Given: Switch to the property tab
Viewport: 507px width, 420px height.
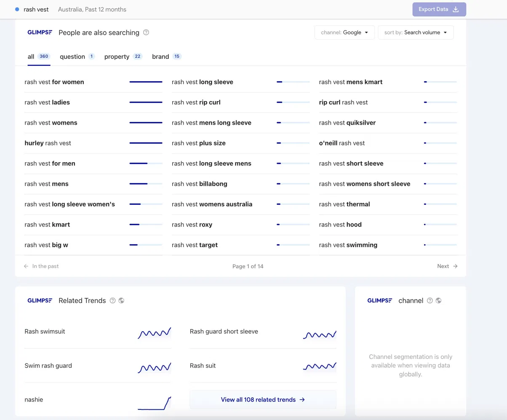Looking at the screenshot, I should coord(123,56).
